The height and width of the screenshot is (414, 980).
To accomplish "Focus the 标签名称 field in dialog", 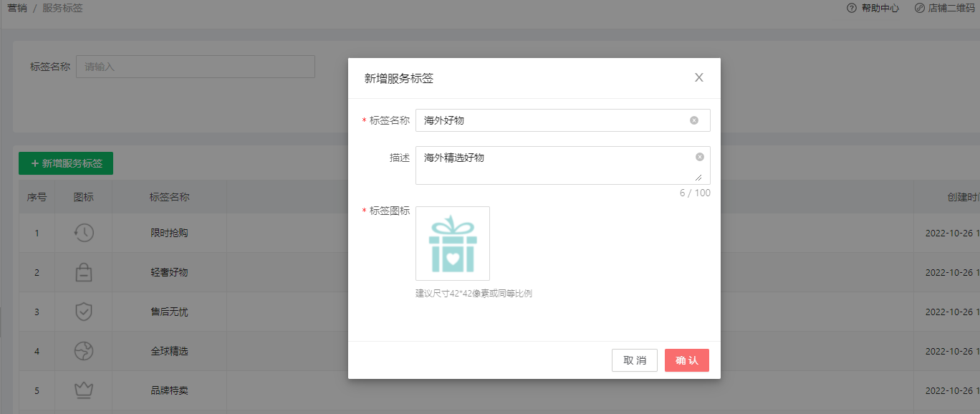I will (552, 120).
